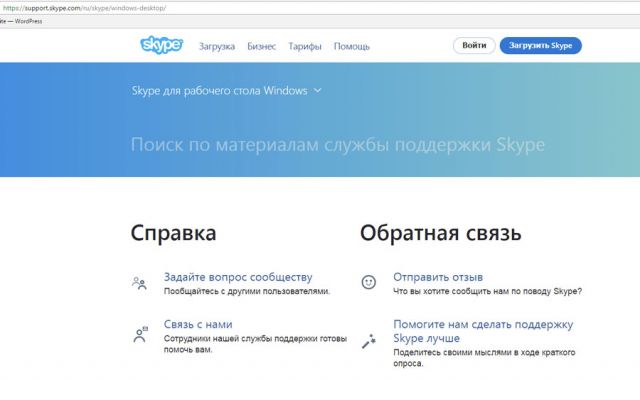Open the Тарифы menu item

(305, 47)
